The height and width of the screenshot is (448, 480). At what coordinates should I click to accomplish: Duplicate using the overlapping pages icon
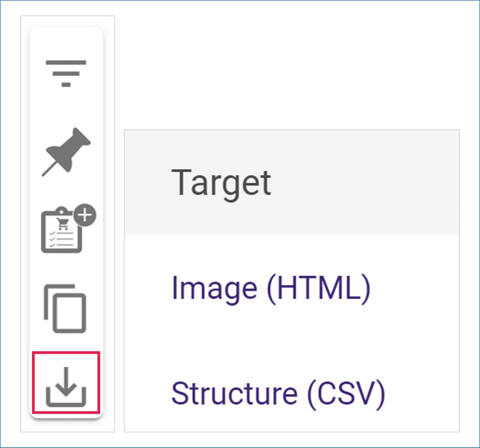[66, 309]
